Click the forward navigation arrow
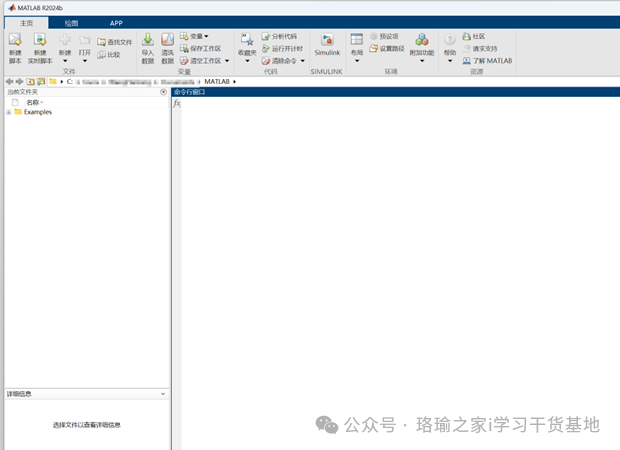The height and width of the screenshot is (450, 620). 19,81
